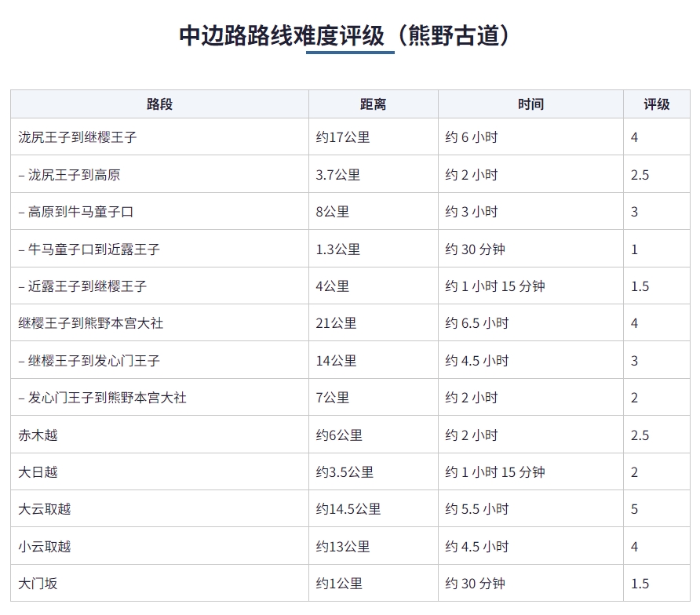This screenshot has width=700, height=615.
Task: Click the 约14.5公里 distance cell
Action: [x=374, y=509]
